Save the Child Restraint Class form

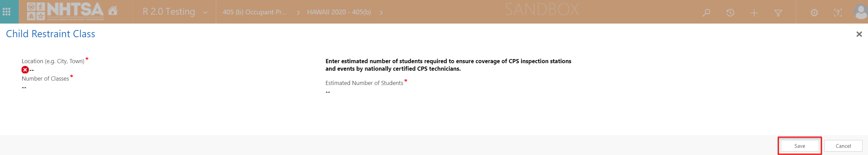point(799,146)
